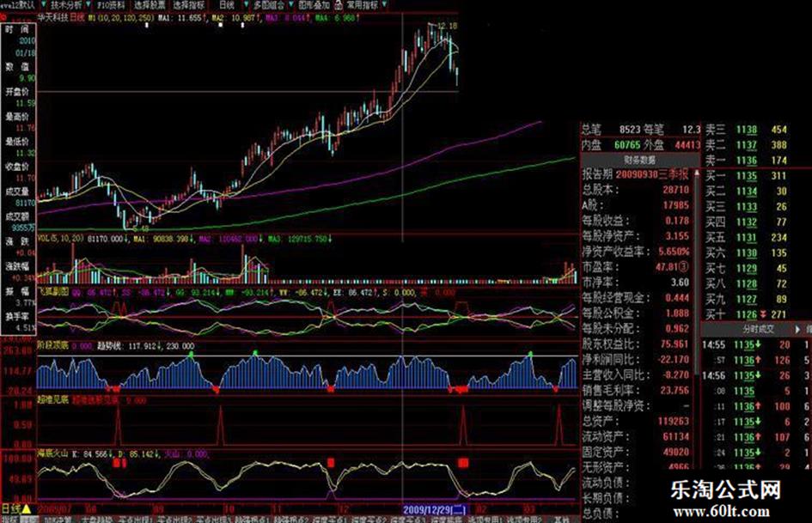Image resolution: width=812 pixels, height=523 pixels.
Task: Click the 内盘 value 60765
Action: [627, 145]
